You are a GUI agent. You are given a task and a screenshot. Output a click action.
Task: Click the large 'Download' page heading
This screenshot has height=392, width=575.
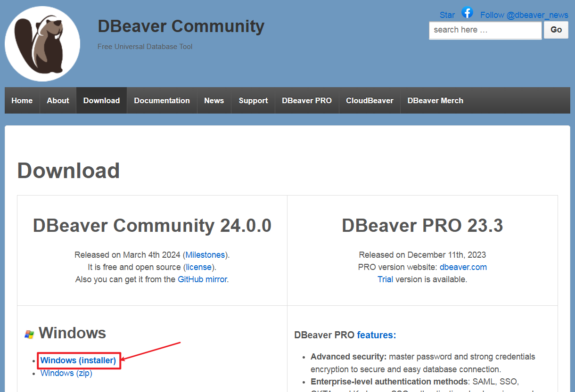(69, 171)
